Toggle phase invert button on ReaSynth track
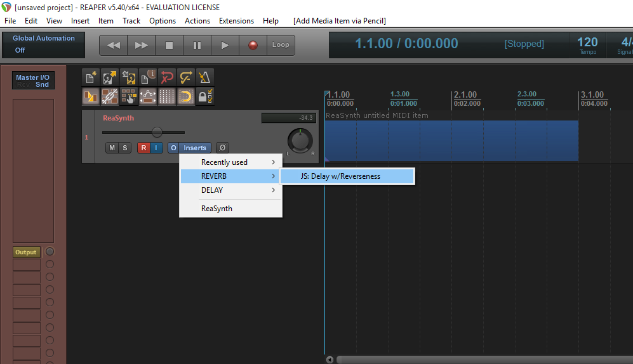Image resolution: width=633 pixels, height=364 pixels. 222,148
